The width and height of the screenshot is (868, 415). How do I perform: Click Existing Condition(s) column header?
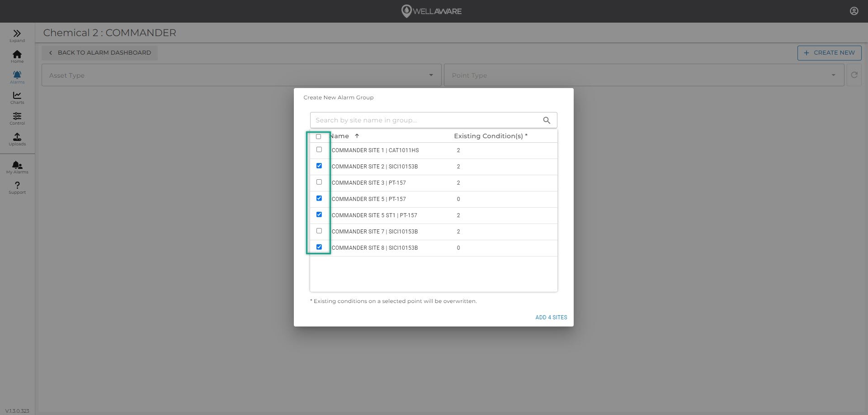pos(491,136)
